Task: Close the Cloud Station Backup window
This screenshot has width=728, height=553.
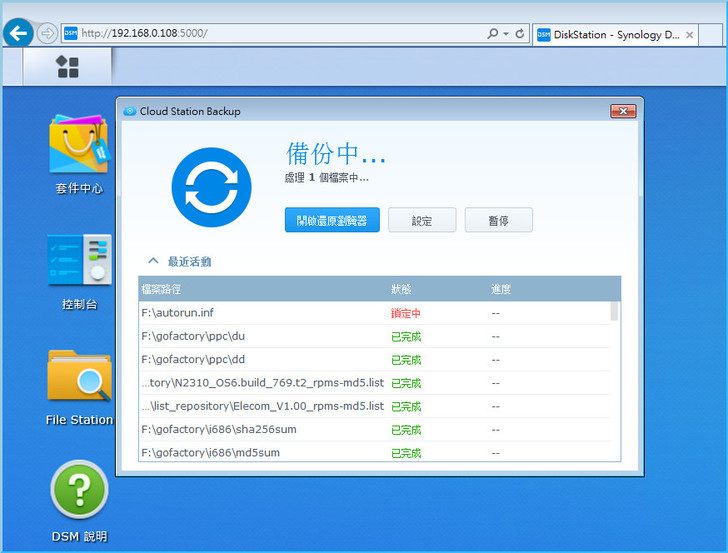Action: click(x=622, y=111)
